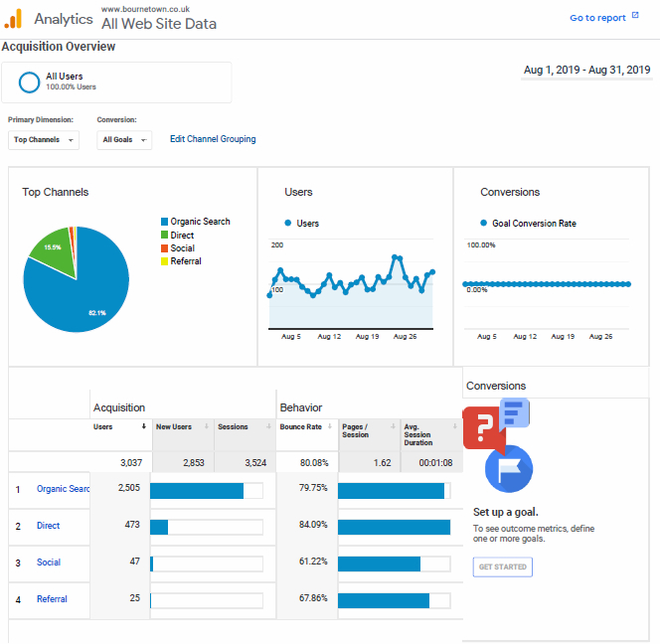
Task: Click the www.bournetown.co.uk property name
Action: 145,9
